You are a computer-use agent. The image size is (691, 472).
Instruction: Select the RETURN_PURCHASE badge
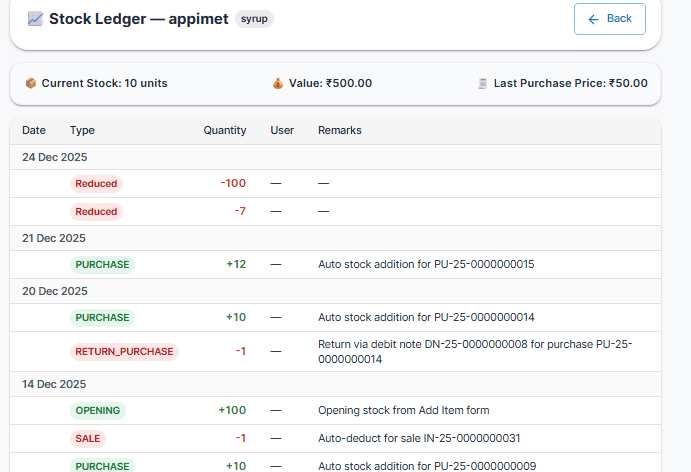tap(124, 351)
